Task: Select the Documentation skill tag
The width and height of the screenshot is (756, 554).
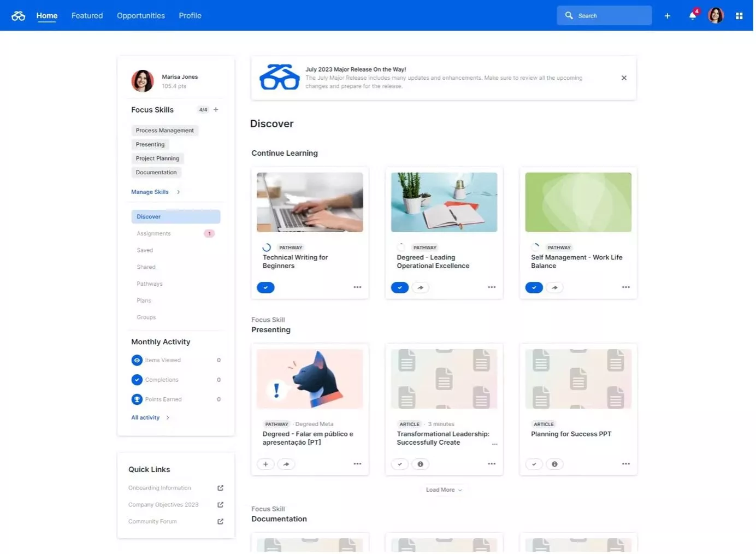Action: (157, 173)
